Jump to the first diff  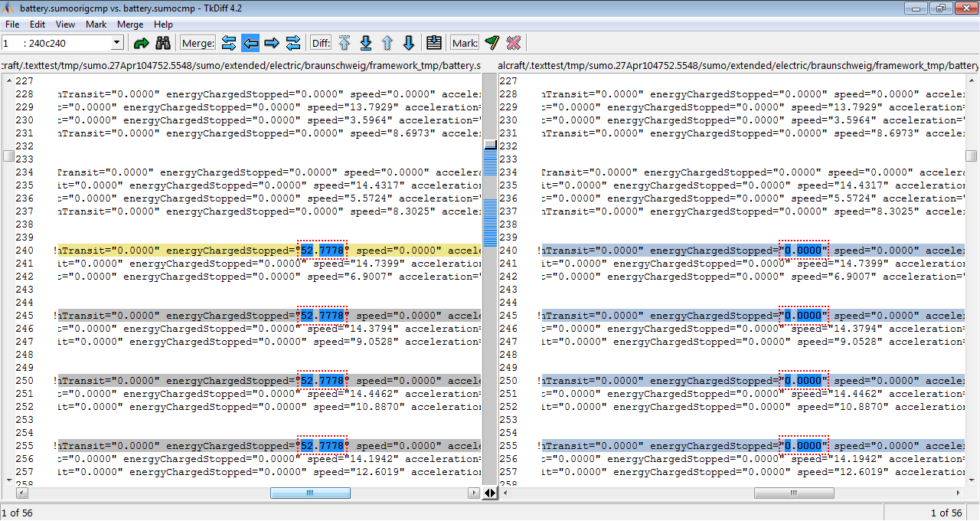345,43
